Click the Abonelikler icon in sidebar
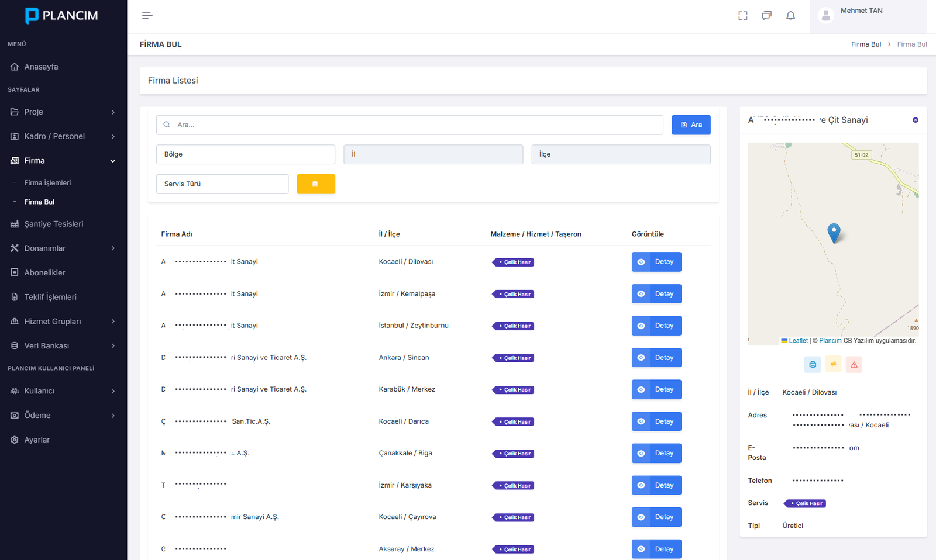Screen dimensions: 936x560 click(15, 272)
